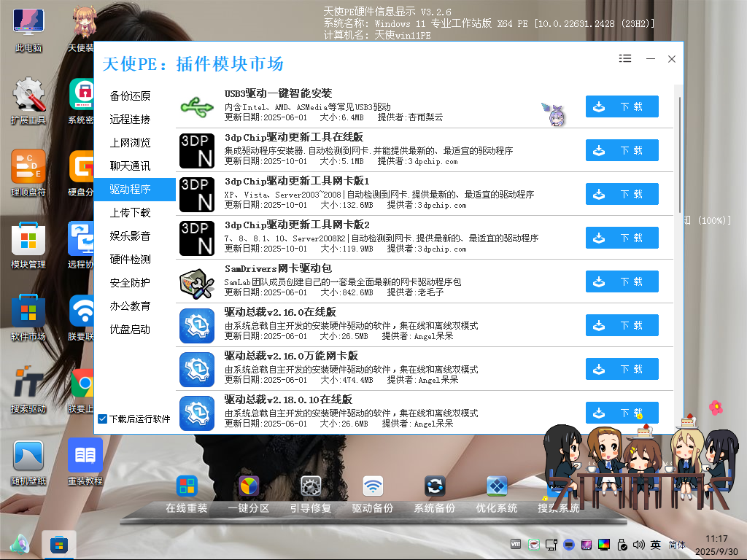The width and height of the screenshot is (747, 560).
Task: Launch 引导修复 from the dock
Action: 311,486
